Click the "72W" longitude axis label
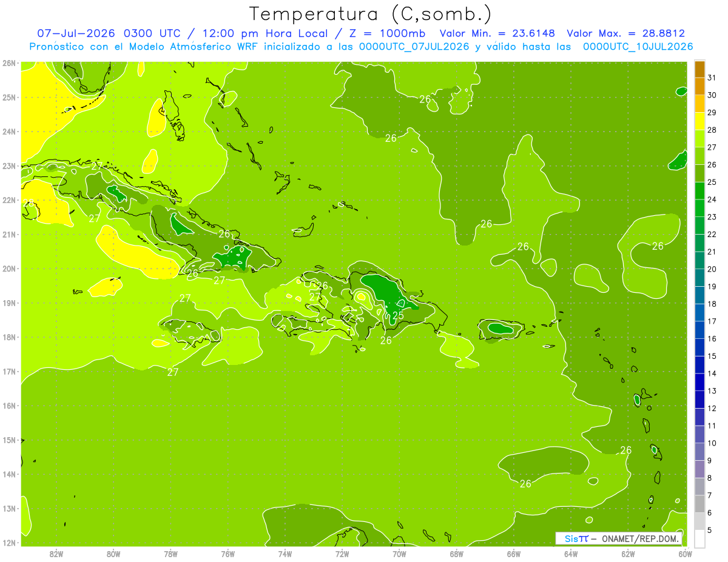Viewport: 728px width, 562px height. pos(342,554)
